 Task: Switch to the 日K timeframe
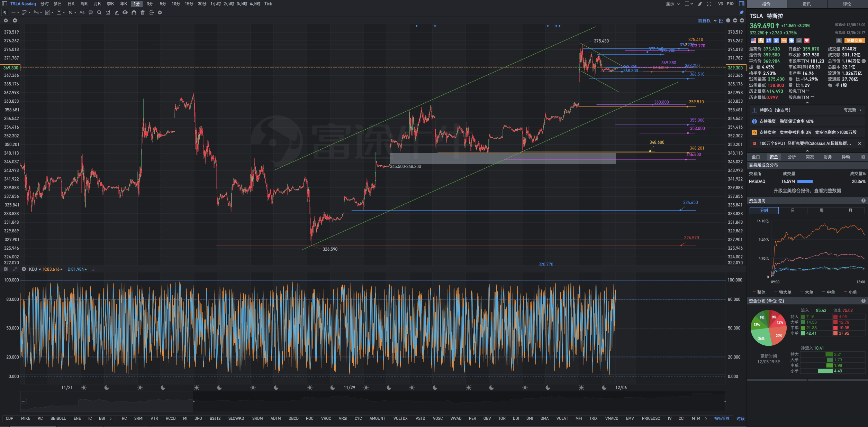coord(71,4)
